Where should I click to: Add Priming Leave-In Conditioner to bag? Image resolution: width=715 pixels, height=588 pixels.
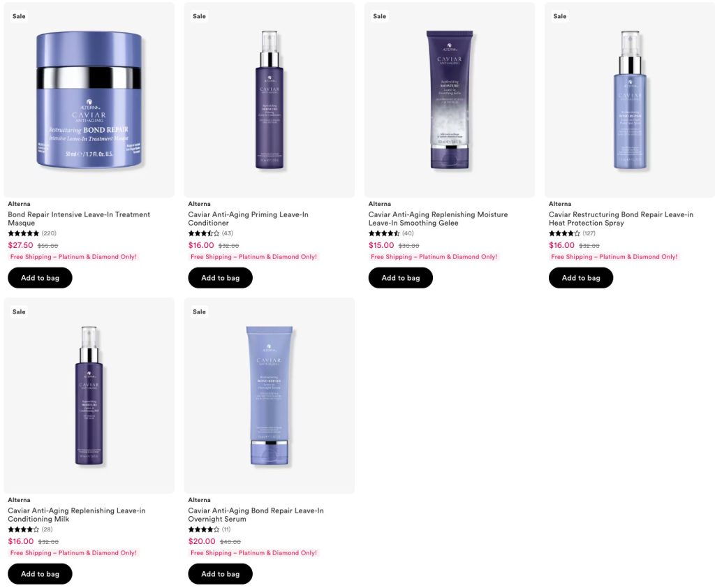[x=220, y=278]
